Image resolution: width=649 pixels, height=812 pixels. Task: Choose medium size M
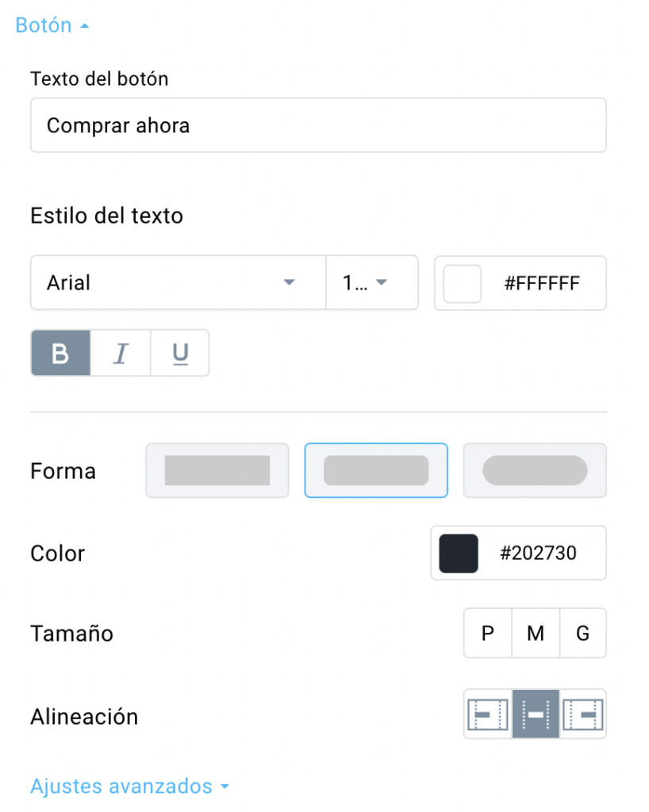(536, 633)
